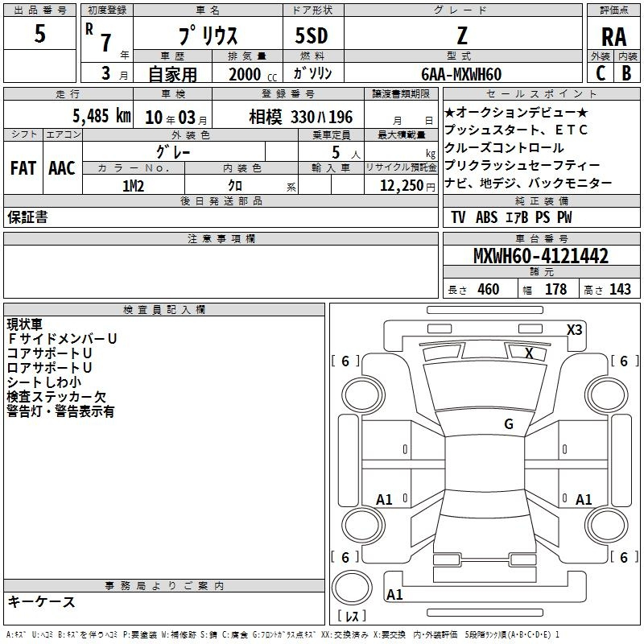Click the mileage value 5,485 km

(x=101, y=115)
